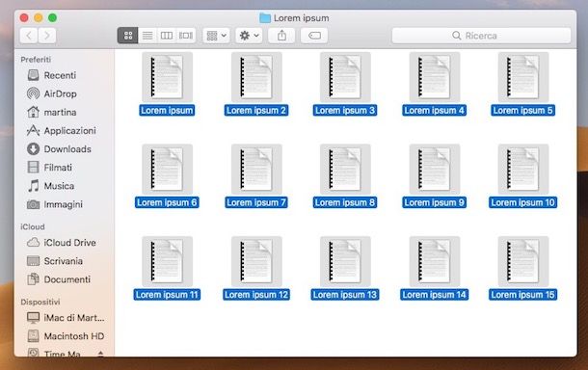
Task: Select Macintosh HD device
Action: coord(66,336)
